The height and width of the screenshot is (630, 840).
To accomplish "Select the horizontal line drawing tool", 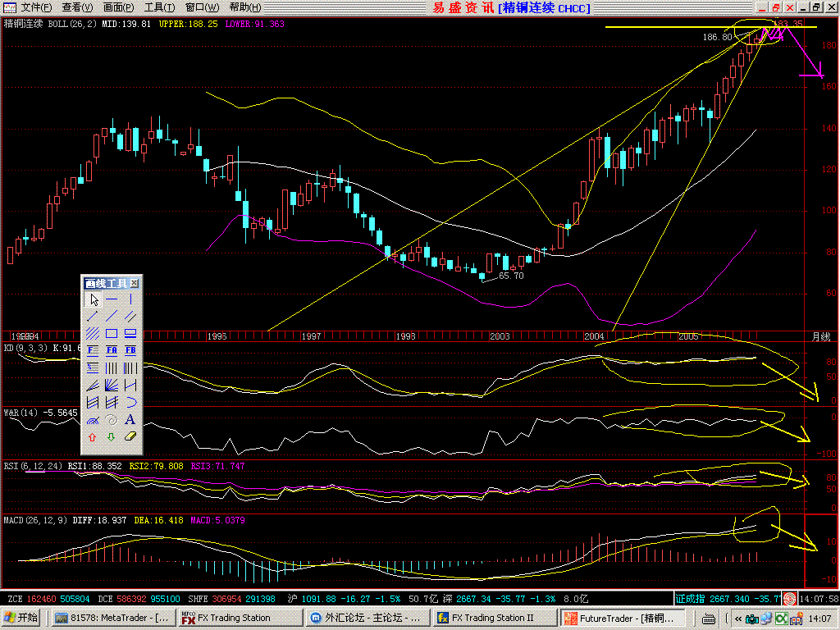I will point(112,299).
